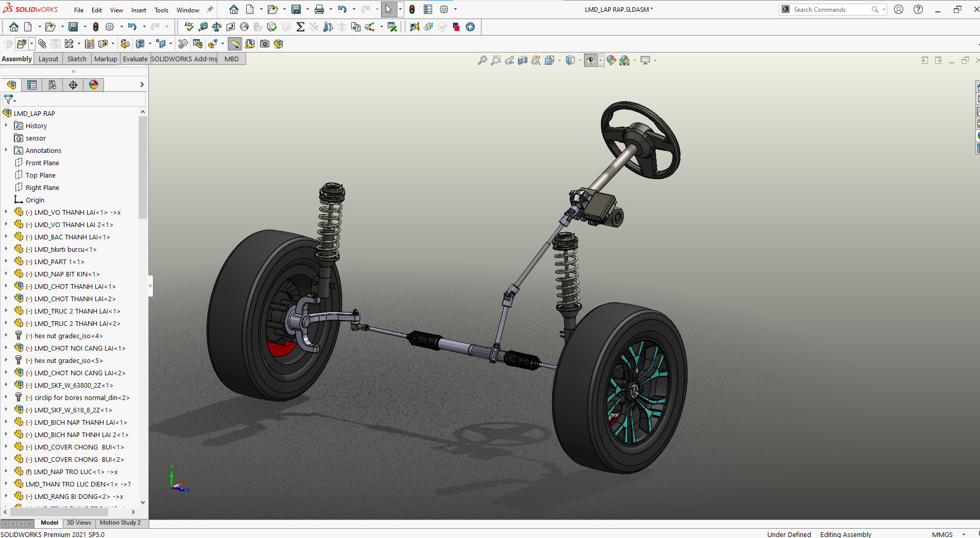Screen dimensions: 980x538
Task: Pin the menu bar open
Action: (x=210, y=9)
